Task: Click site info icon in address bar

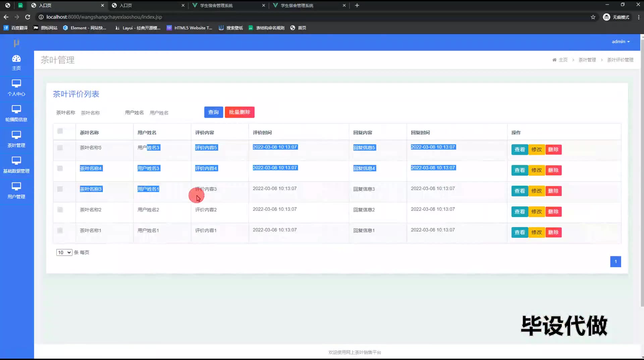Action: click(41, 17)
